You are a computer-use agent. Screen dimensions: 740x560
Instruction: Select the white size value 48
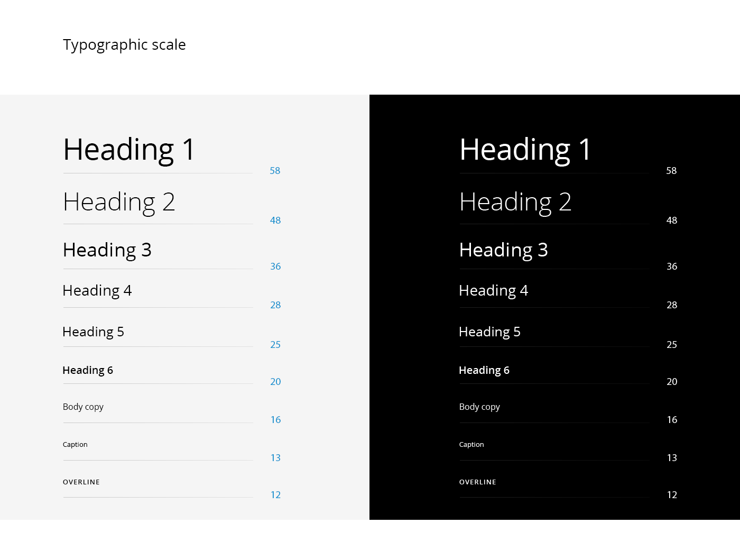(672, 221)
